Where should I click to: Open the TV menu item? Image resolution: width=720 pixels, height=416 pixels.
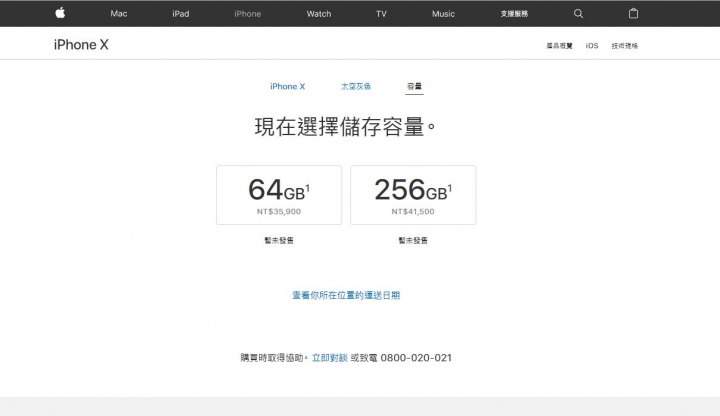381,14
